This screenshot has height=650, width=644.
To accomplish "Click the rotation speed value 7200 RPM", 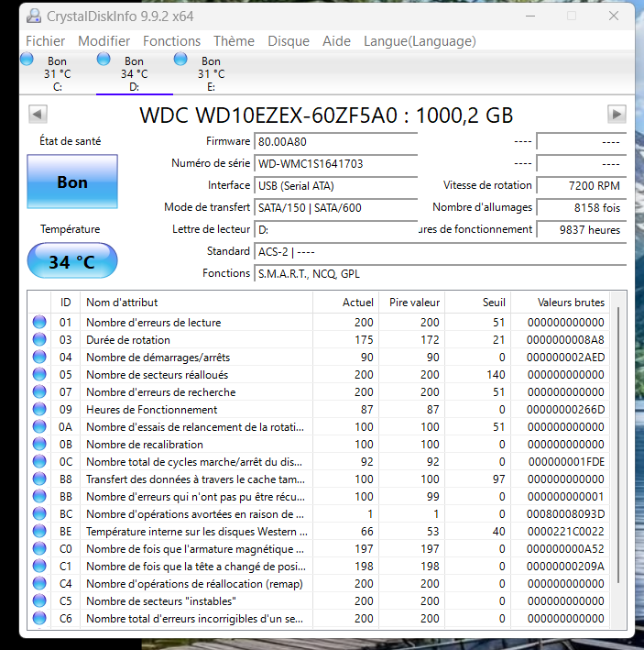I will pos(582,186).
